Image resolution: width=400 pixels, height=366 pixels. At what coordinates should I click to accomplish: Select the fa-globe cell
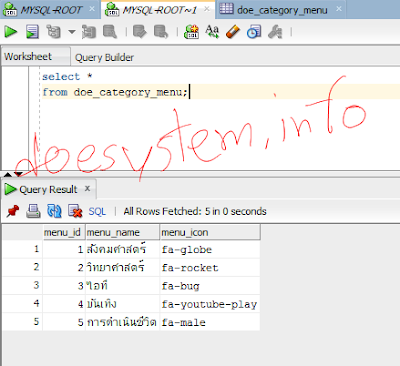pyautogui.click(x=210, y=249)
